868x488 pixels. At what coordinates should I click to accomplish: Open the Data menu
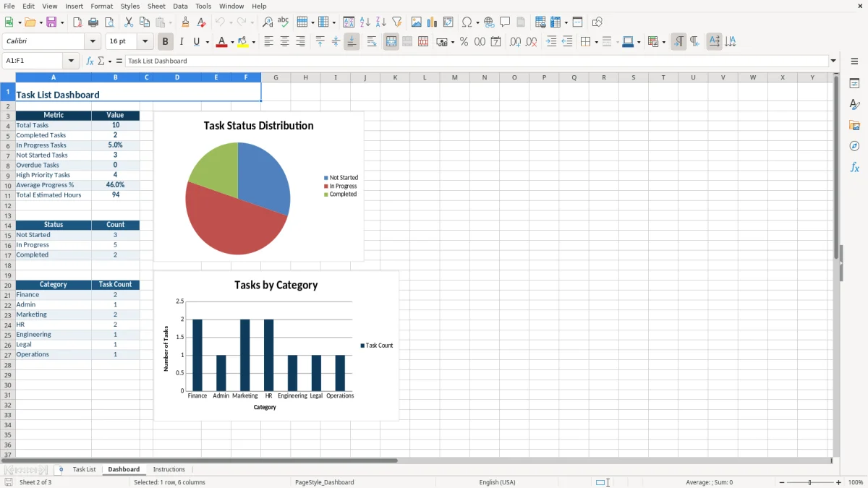point(180,6)
